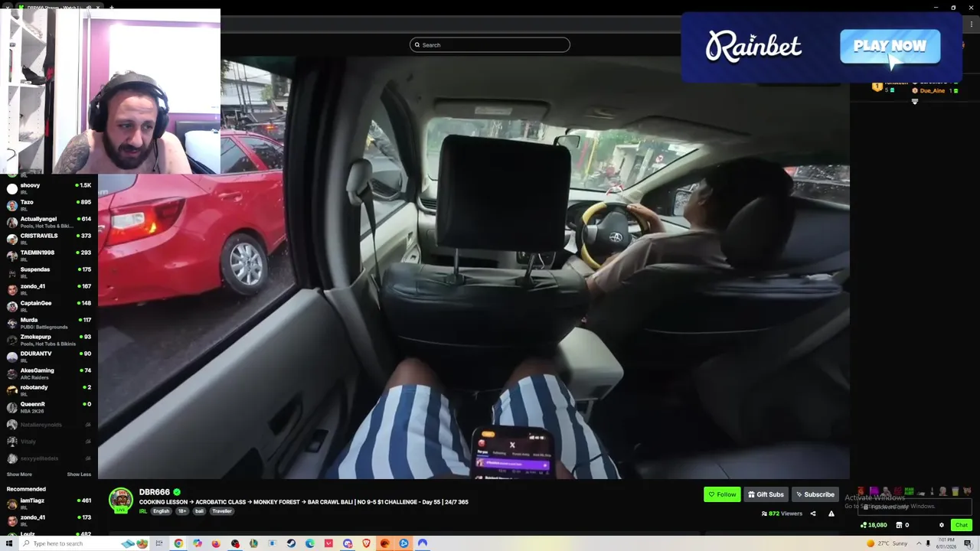Viewport: 980px width, 551px height.
Task: Open offline Natallereynolds channel
Action: coord(49,425)
